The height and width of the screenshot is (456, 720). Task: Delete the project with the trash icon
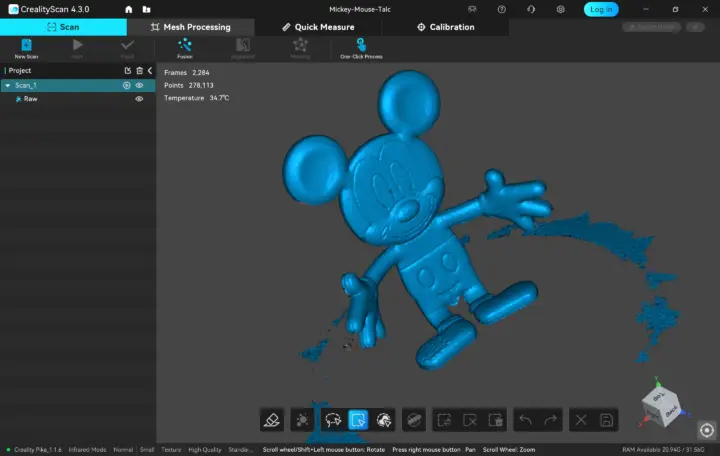pyautogui.click(x=140, y=70)
